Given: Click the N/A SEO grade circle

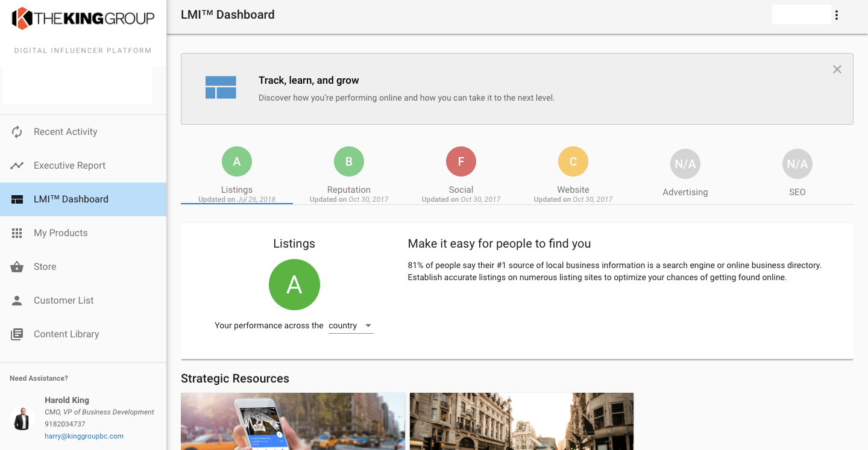Looking at the screenshot, I should tap(797, 164).
